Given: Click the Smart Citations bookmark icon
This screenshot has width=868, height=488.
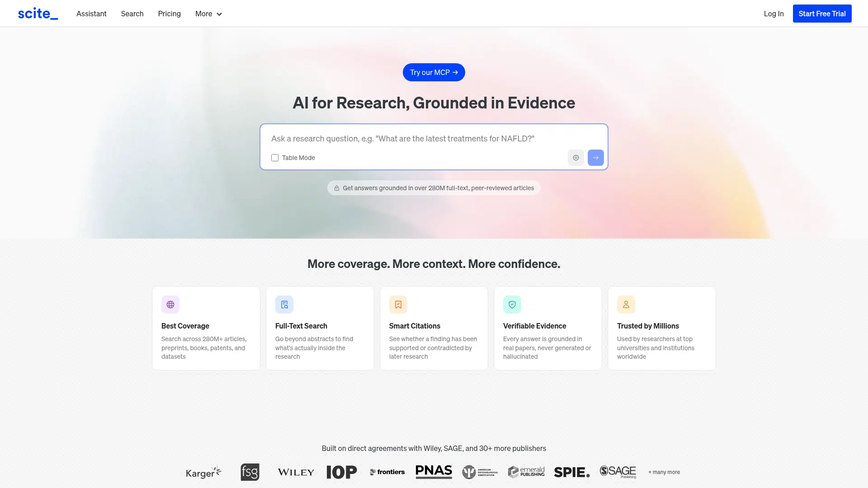Looking at the screenshot, I should click(x=398, y=305).
